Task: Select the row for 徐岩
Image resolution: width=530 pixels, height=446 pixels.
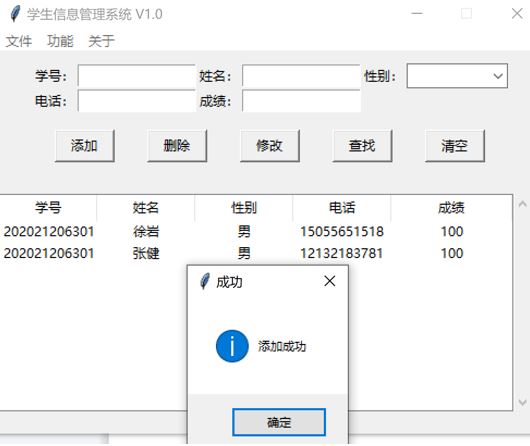Action: [256, 232]
